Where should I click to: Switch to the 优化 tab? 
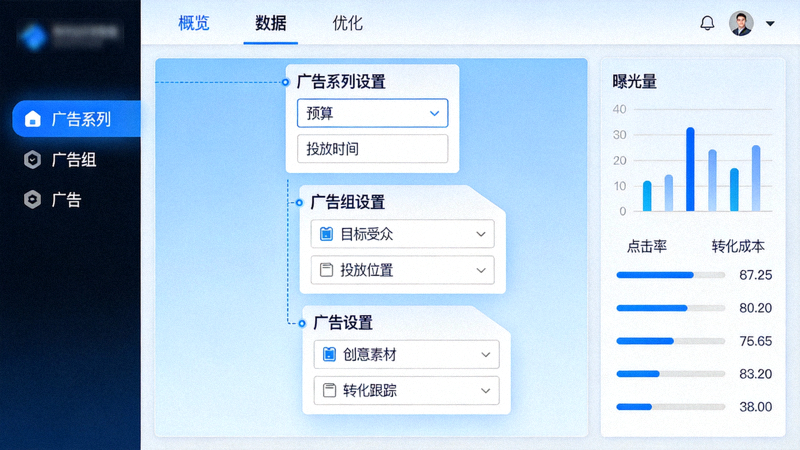pyautogui.click(x=347, y=23)
